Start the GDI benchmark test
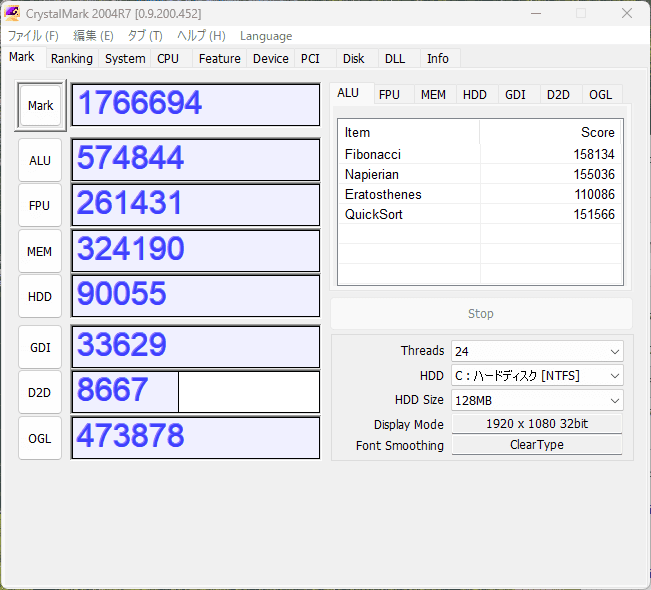Screen dimensions: 651x590 point(40,347)
